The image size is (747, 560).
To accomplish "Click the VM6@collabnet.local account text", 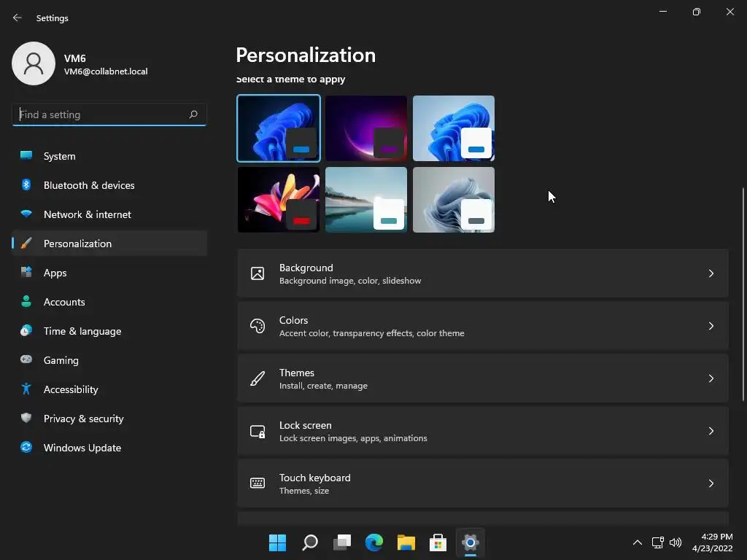I will pyautogui.click(x=106, y=71).
